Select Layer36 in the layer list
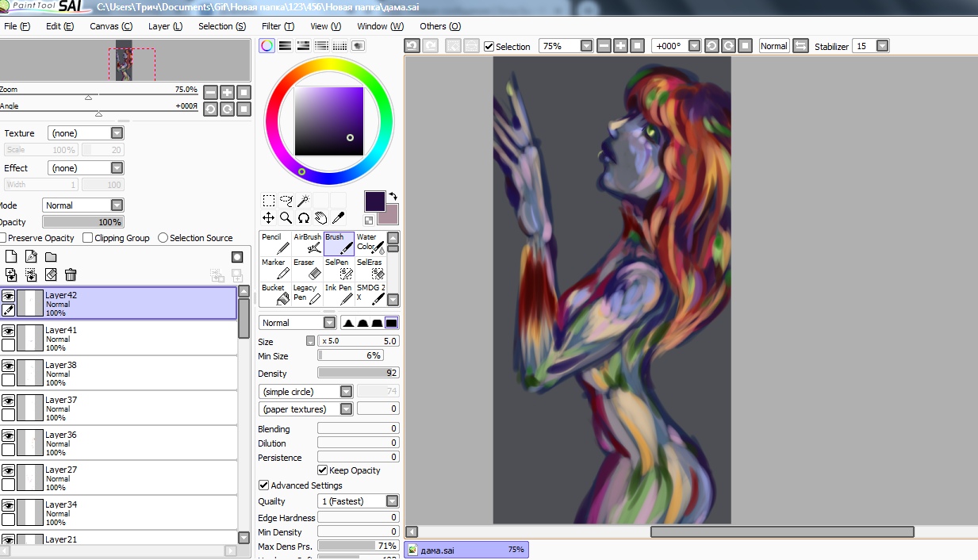This screenshot has width=978, height=560. [x=119, y=443]
